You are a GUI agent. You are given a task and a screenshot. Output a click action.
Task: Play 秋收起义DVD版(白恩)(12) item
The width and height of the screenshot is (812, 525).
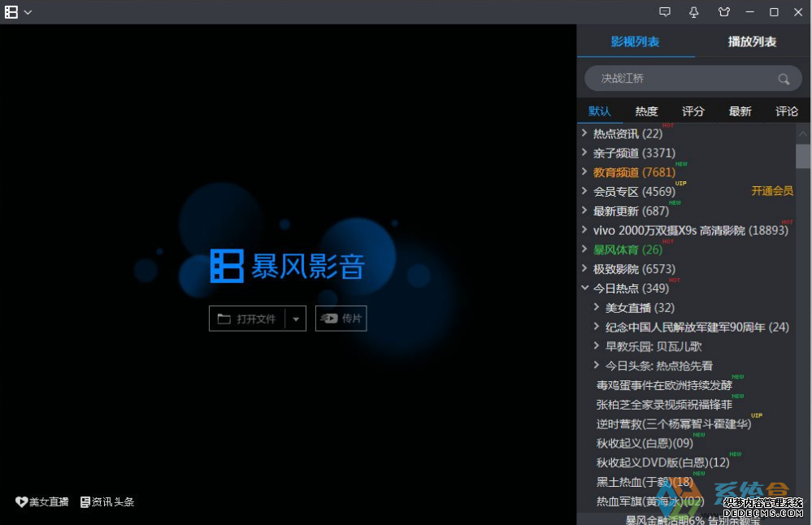[662, 462]
